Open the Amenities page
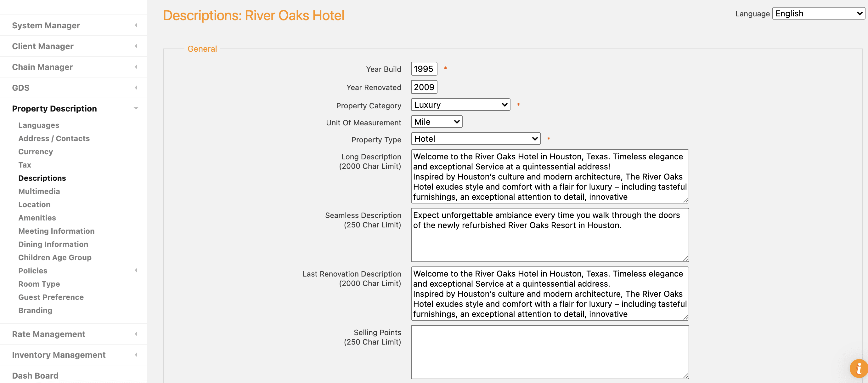Viewport: 868px width, 383px height. (37, 217)
